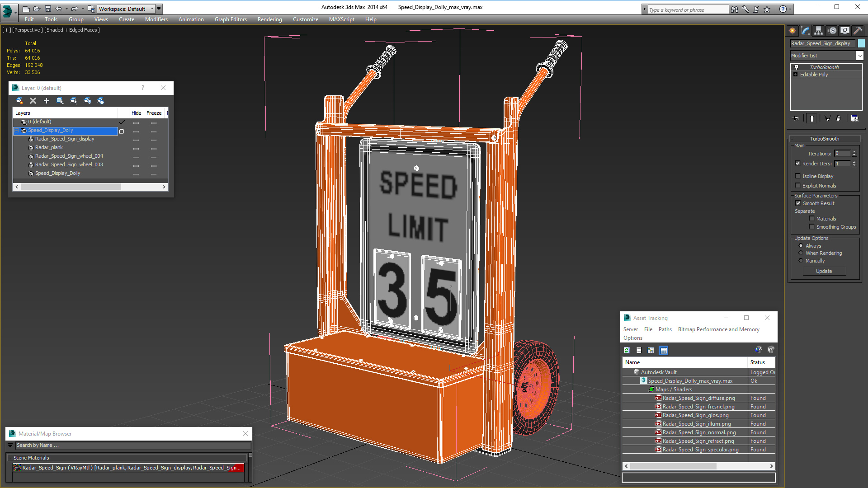Open the Workspace Default dropdown
Image resolution: width=868 pixels, height=488 pixels.
click(x=152, y=9)
